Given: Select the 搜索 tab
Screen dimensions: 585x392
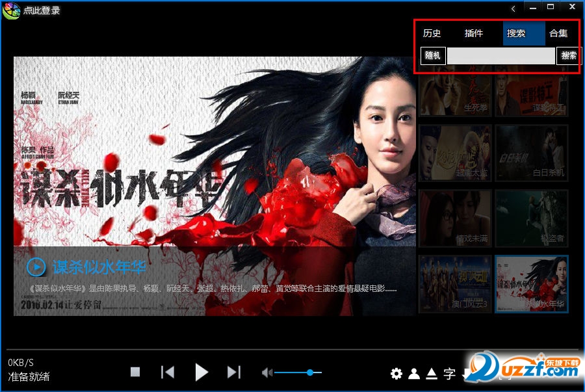Looking at the screenshot, I should click(x=524, y=33).
